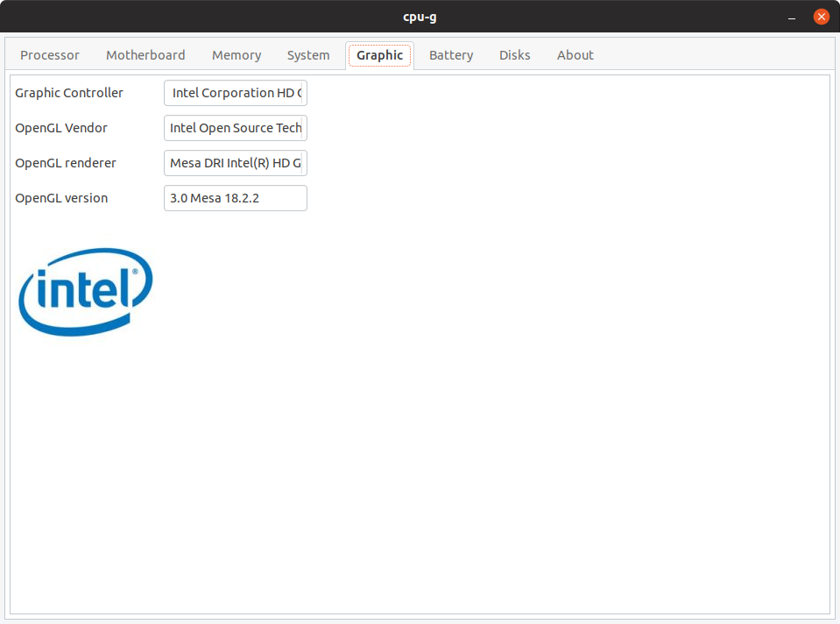Click the OpenGL renderer label
The width and height of the screenshot is (840, 624).
tap(66, 163)
